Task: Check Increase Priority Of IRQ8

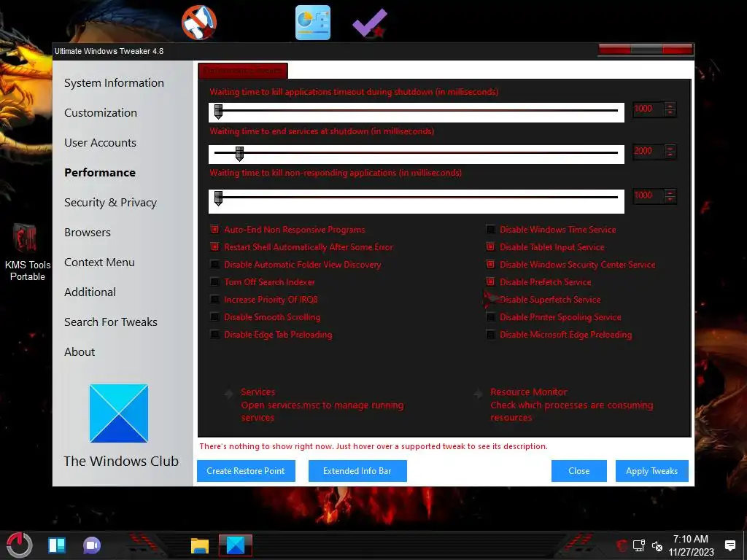Action: pos(215,300)
